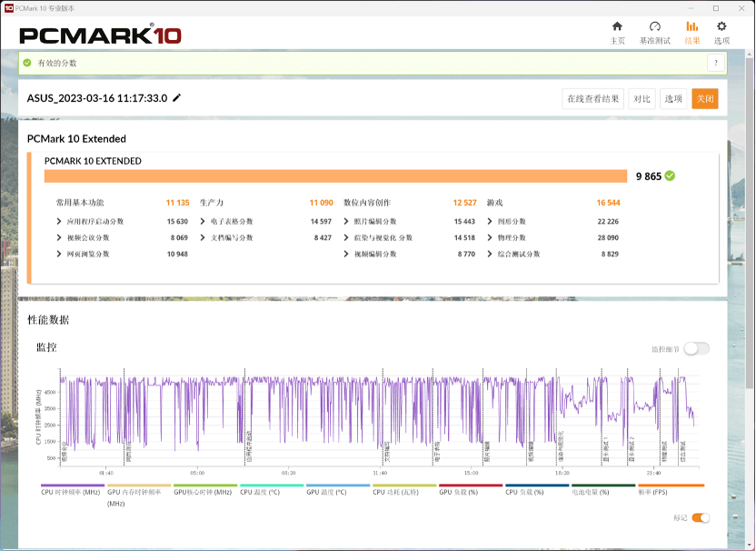This screenshot has height=551, width=756.
Task: Click the 对比 compare button
Action: click(x=642, y=99)
